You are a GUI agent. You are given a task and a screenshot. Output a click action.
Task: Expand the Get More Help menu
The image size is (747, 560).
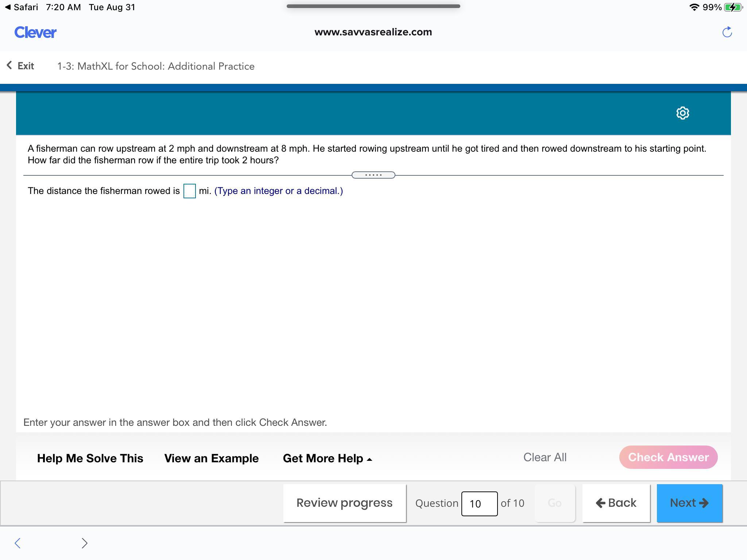click(327, 458)
